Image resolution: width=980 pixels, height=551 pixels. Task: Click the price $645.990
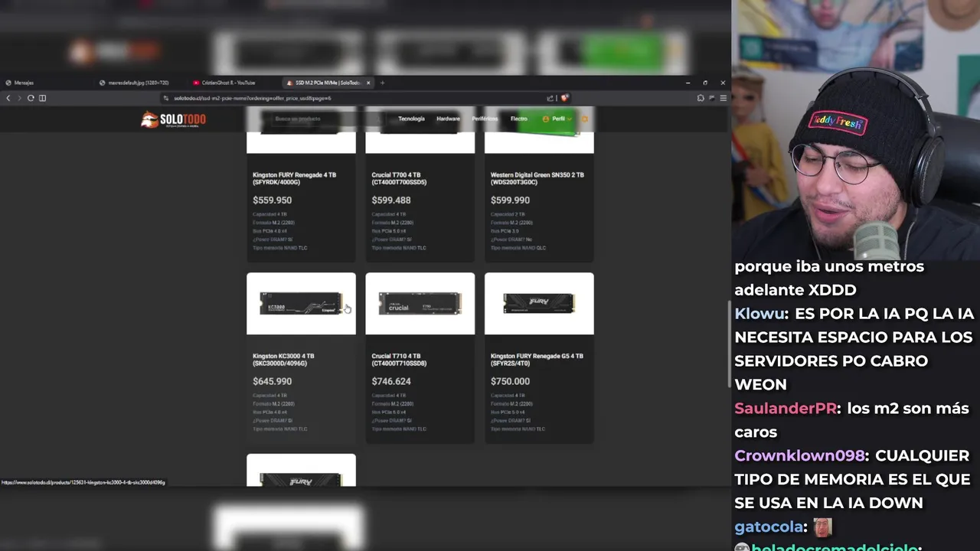click(x=272, y=381)
